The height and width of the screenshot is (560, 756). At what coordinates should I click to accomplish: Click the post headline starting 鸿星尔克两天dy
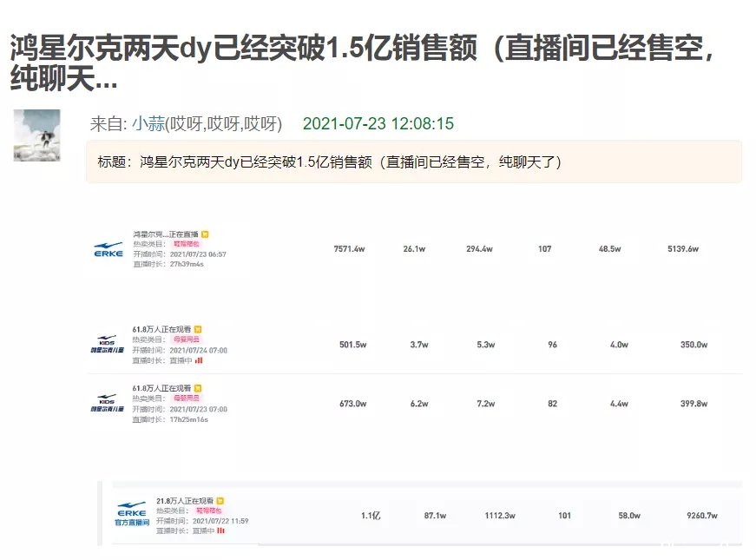pyautogui.click(x=362, y=63)
